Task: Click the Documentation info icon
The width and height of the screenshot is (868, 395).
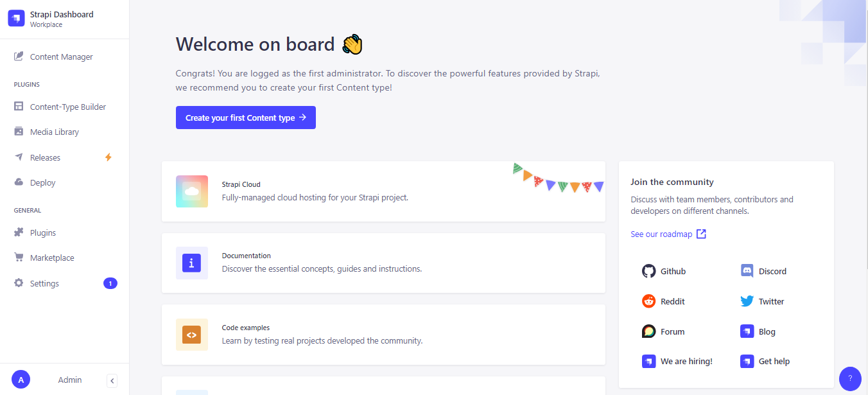Action: coord(192,263)
